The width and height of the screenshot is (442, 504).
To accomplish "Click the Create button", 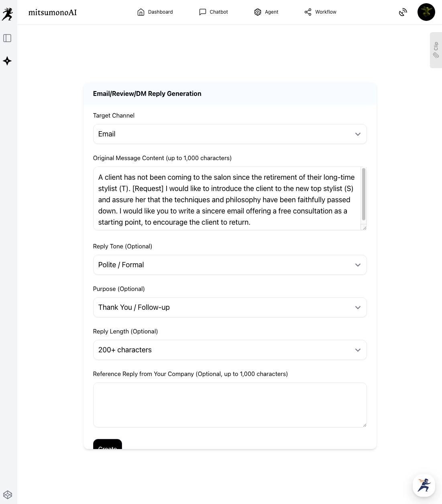I will pyautogui.click(x=108, y=445).
